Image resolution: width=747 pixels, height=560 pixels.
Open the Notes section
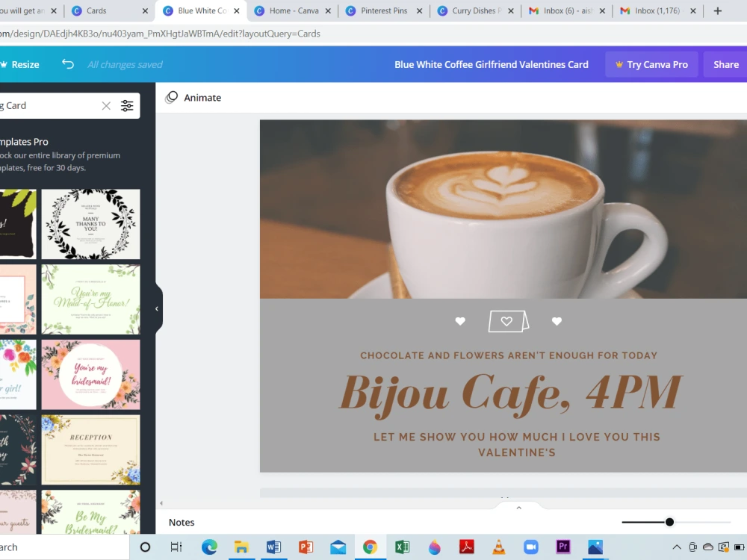point(182,522)
